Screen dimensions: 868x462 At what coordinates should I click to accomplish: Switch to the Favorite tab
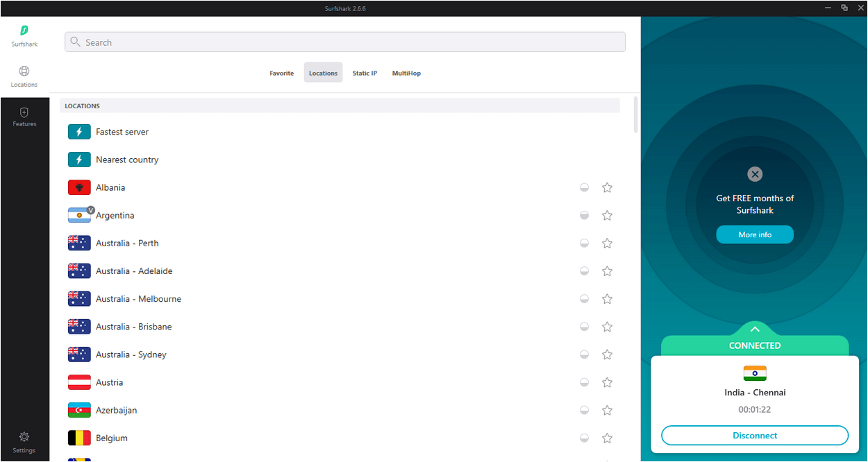(x=282, y=73)
